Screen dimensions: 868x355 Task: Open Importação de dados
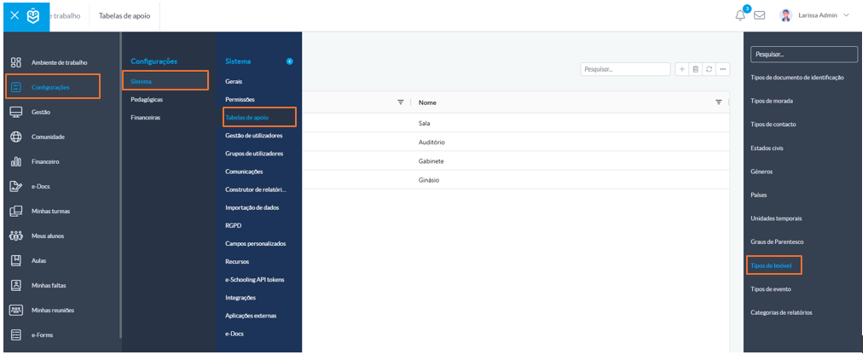click(x=252, y=207)
